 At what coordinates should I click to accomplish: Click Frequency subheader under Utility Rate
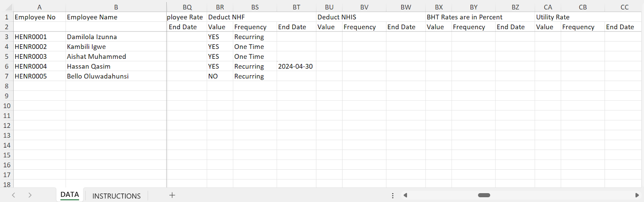tap(583, 27)
